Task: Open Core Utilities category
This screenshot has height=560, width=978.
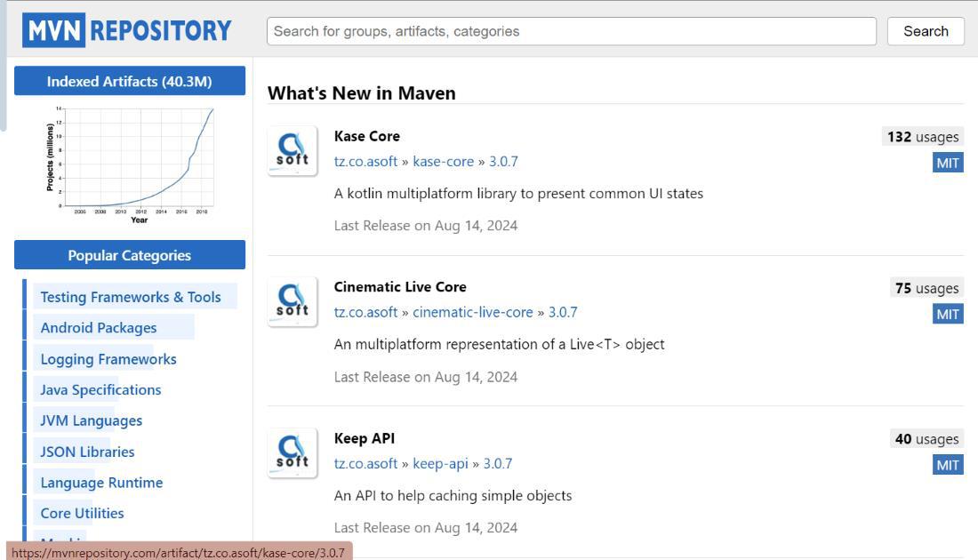Action: (x=83, y=513)
